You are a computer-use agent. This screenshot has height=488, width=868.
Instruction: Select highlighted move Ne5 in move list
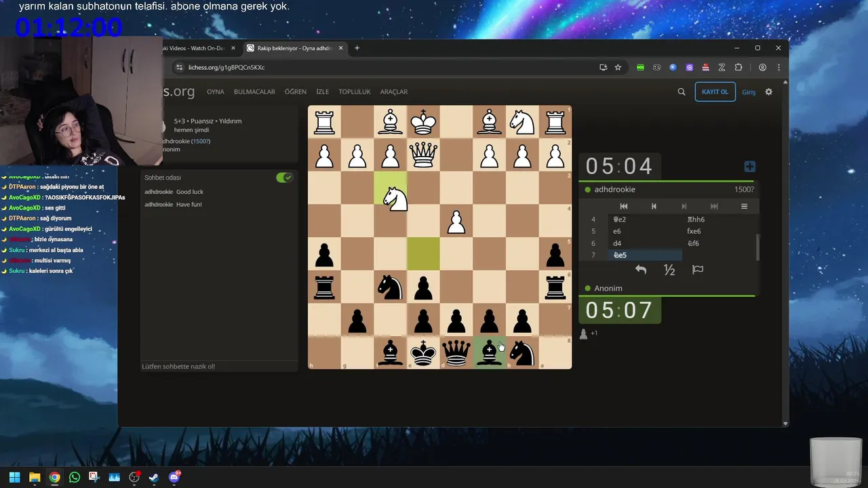[644, 255]
